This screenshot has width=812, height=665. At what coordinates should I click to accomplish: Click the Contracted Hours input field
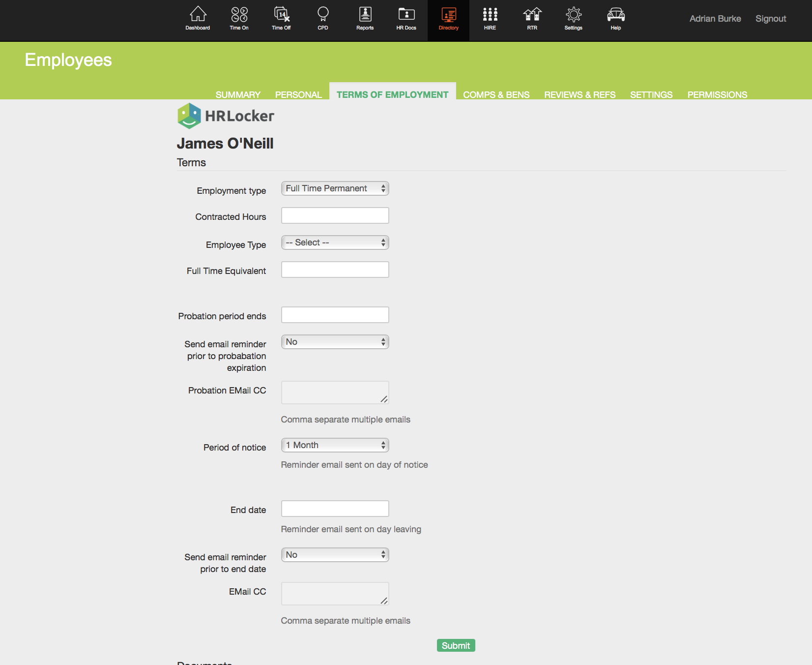(335, 215)
